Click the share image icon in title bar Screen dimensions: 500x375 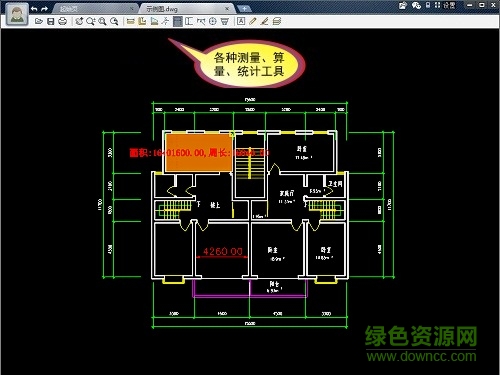pyautogui.click(x=403, y=5)
